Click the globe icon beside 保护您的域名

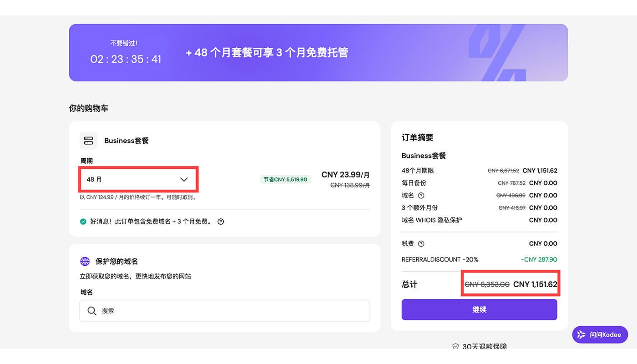pyautogui.click(x=85, y=261)
